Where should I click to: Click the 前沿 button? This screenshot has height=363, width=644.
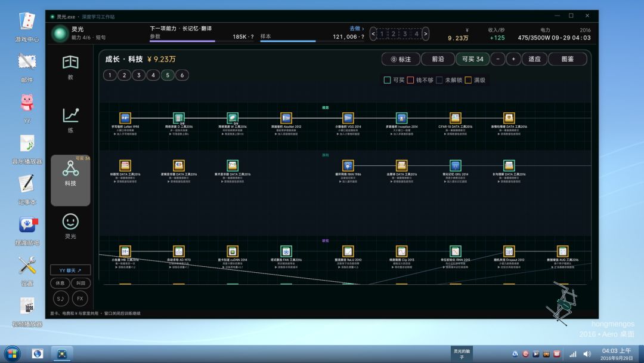(x=438, y=59)
